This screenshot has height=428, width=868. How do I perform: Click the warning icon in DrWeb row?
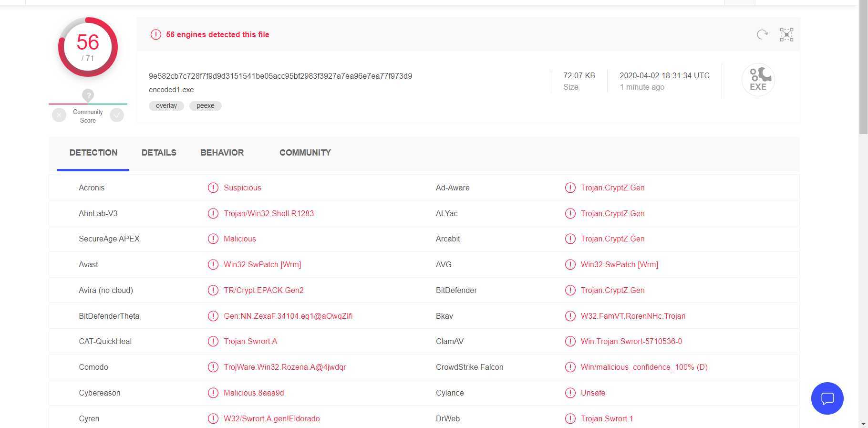[x=570, y=418]
